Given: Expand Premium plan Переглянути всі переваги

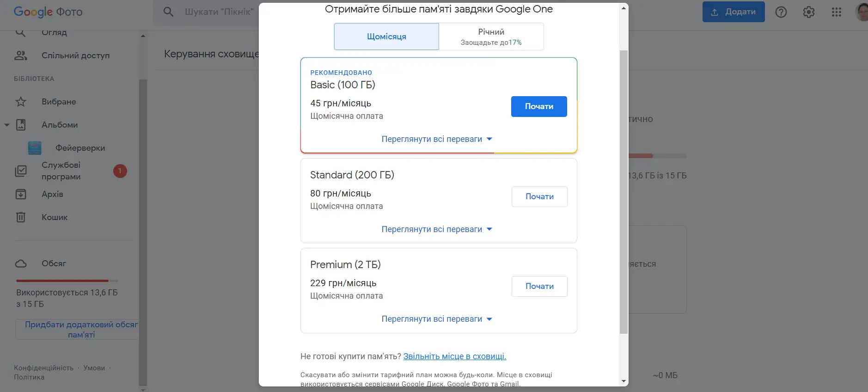Looking at the screenshot, I should 437,319.
